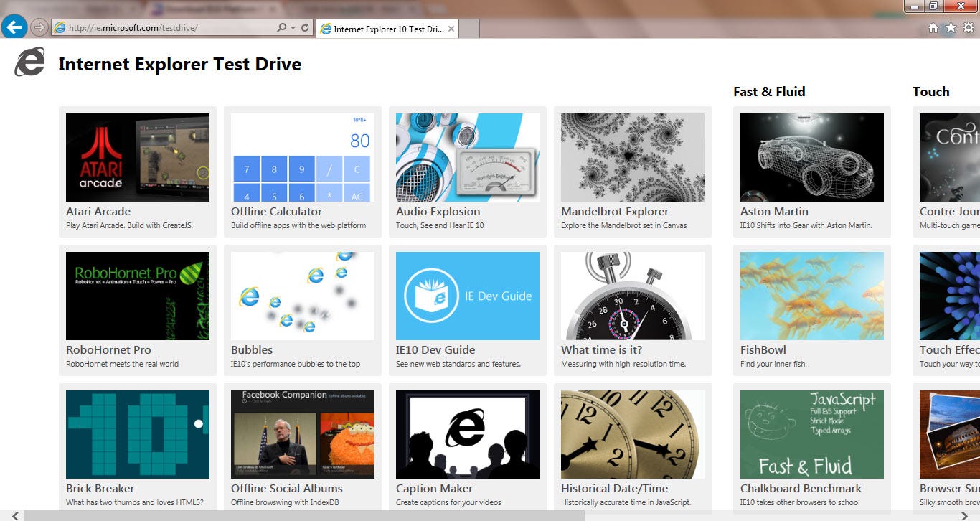Viewport: 980px width, 521px height.
Task: Open the IE Dev Guide blue tile
Action: [468, 296]
